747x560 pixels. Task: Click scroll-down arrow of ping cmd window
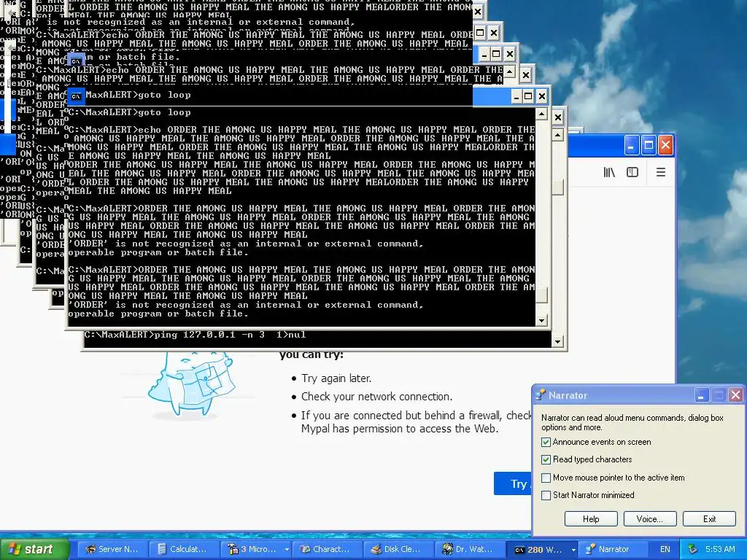(x=557, y=341)
